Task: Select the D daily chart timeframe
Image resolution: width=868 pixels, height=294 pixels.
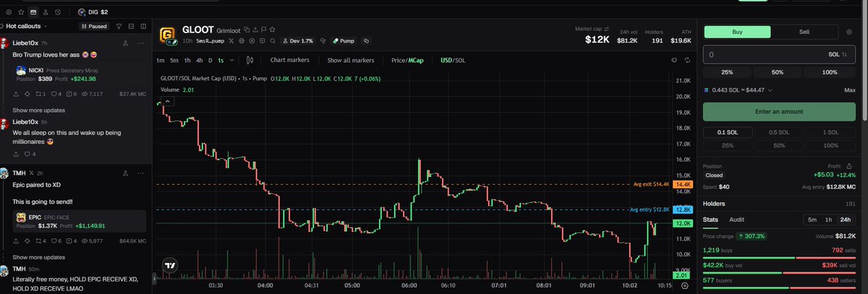Action: pos(210,61)
